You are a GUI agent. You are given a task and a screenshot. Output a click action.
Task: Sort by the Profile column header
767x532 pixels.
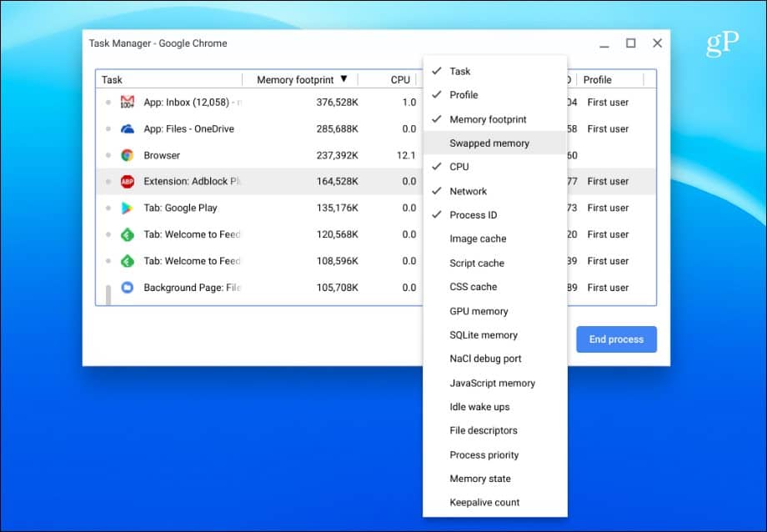(x=610, y=79)
